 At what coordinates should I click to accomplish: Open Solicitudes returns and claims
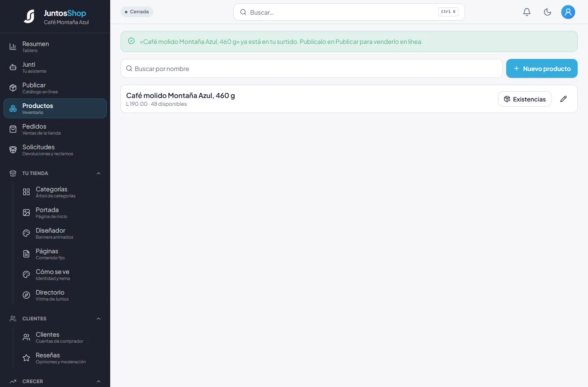pos(55,150)
